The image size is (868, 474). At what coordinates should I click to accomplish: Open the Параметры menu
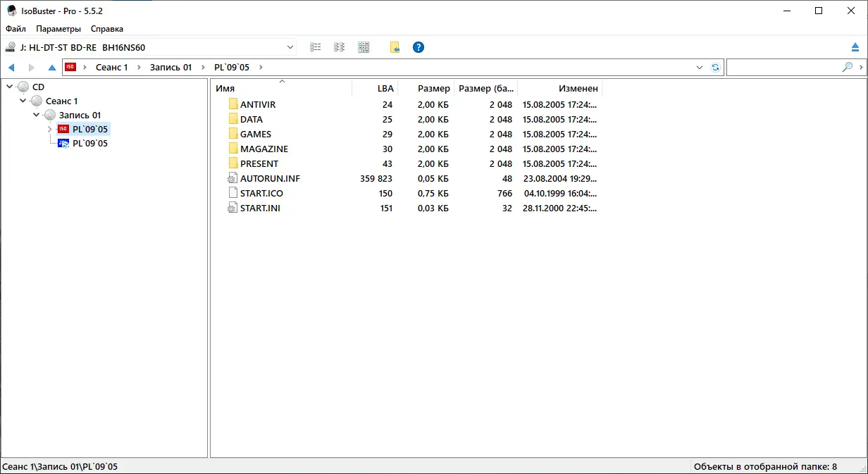[58, 29]
